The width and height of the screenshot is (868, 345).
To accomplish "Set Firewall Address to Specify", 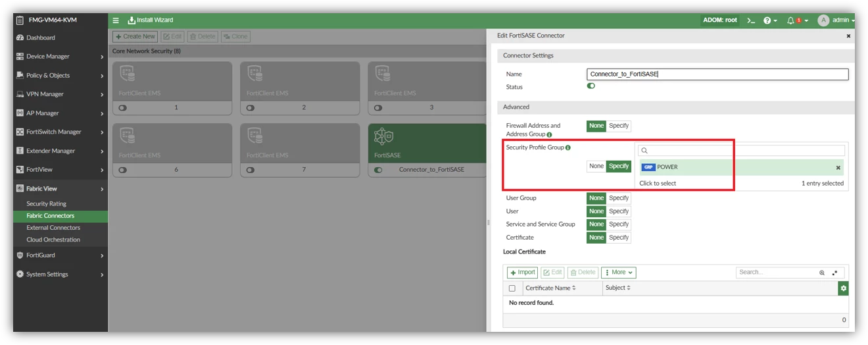I will 619,126.
